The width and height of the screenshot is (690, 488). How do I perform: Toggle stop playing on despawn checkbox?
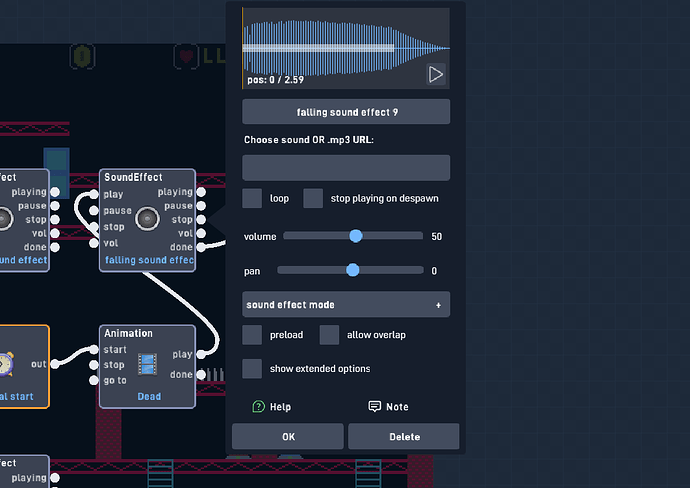(313, 198)
